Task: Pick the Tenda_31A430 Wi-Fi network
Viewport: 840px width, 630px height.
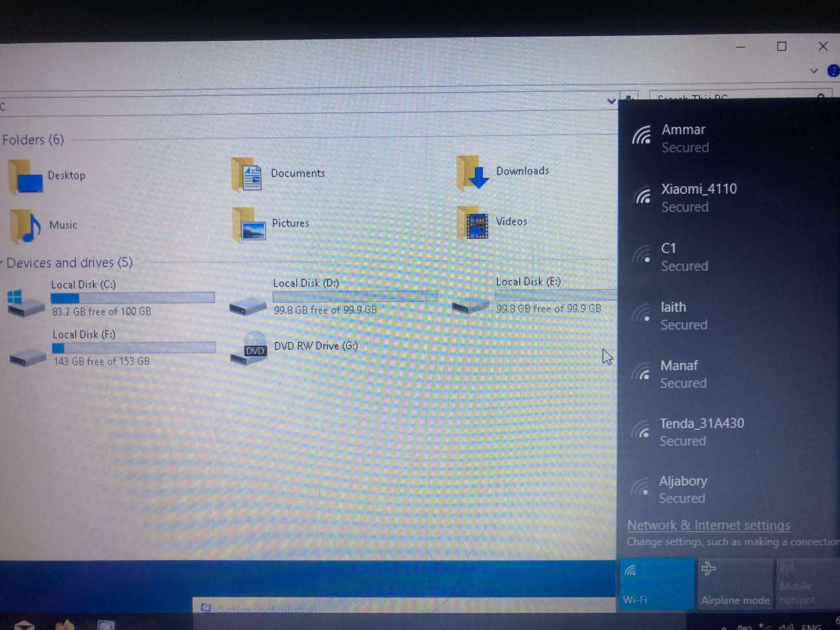Action: [728, 432]
